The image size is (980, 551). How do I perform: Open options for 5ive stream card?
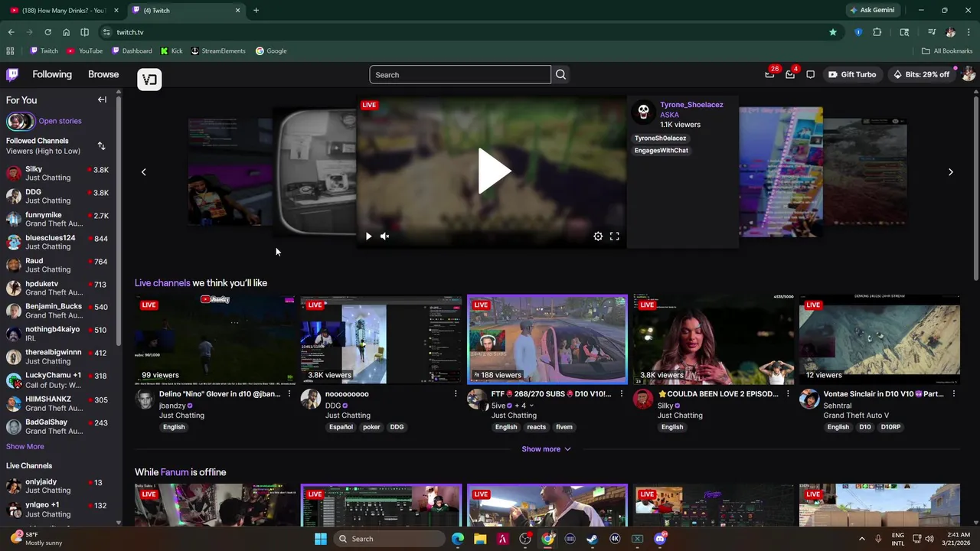[622, 394]
